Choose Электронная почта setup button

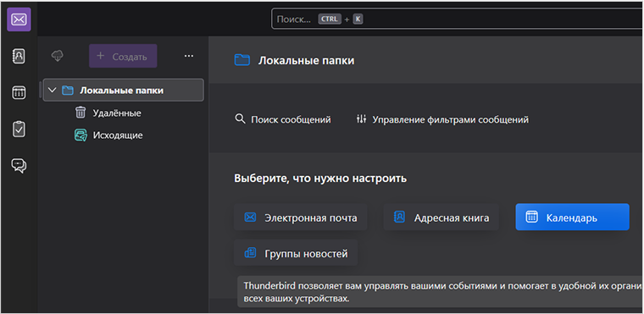click(x=301, y=218)
